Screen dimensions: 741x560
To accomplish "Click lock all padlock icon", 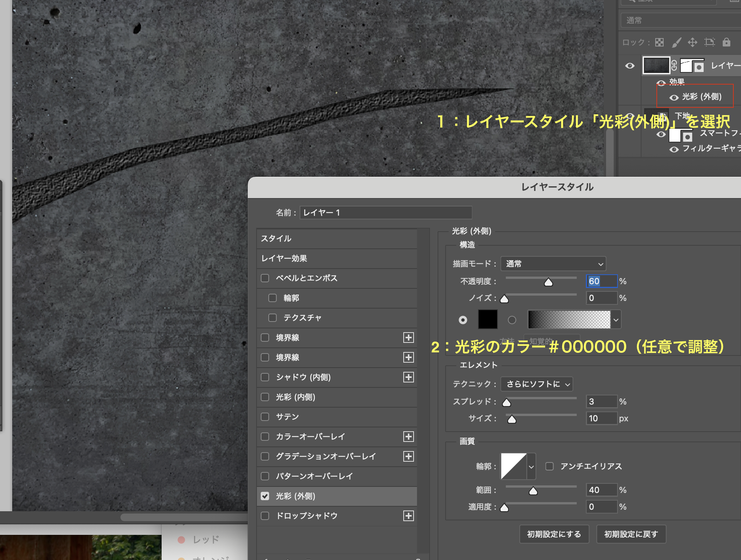I will pyautogui.click(x=727, y=42).
